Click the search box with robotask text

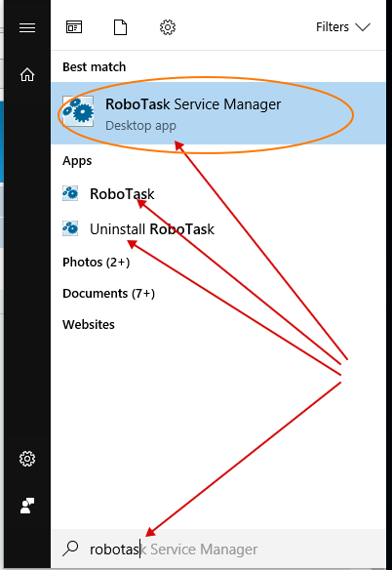click(218, 550)
